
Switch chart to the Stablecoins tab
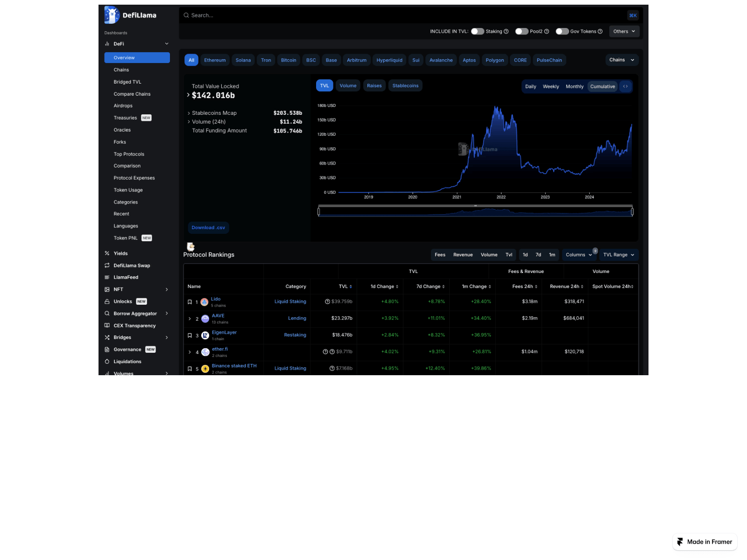click(x=405, y=85)
